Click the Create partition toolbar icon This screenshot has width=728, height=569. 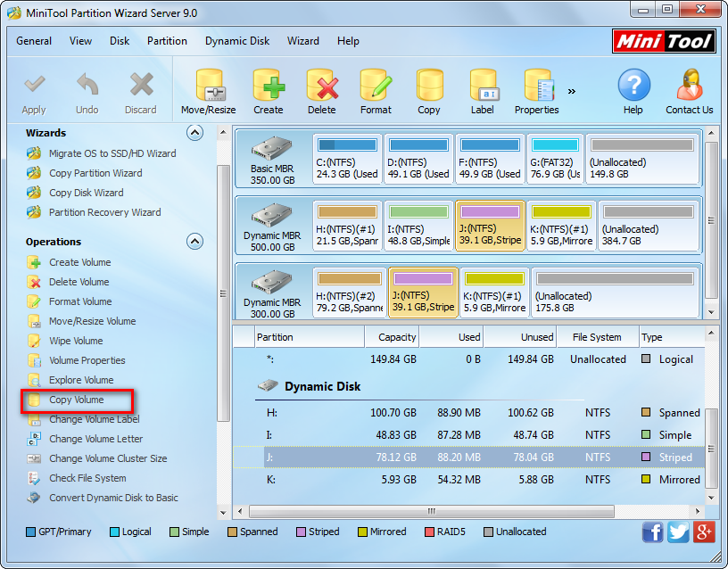click(269, 85)
